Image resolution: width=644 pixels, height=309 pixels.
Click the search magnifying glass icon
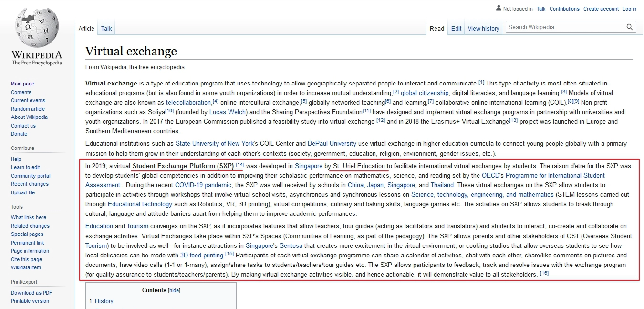630,27
